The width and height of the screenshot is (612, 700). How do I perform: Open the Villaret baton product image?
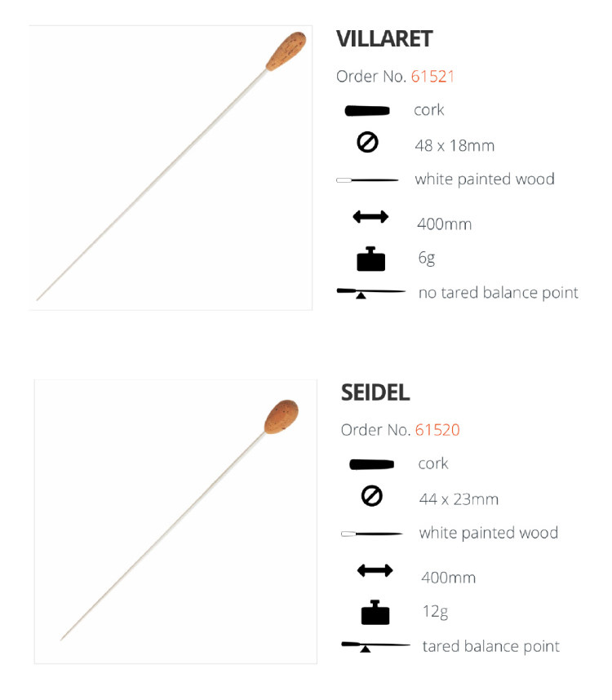coord(171,167)
